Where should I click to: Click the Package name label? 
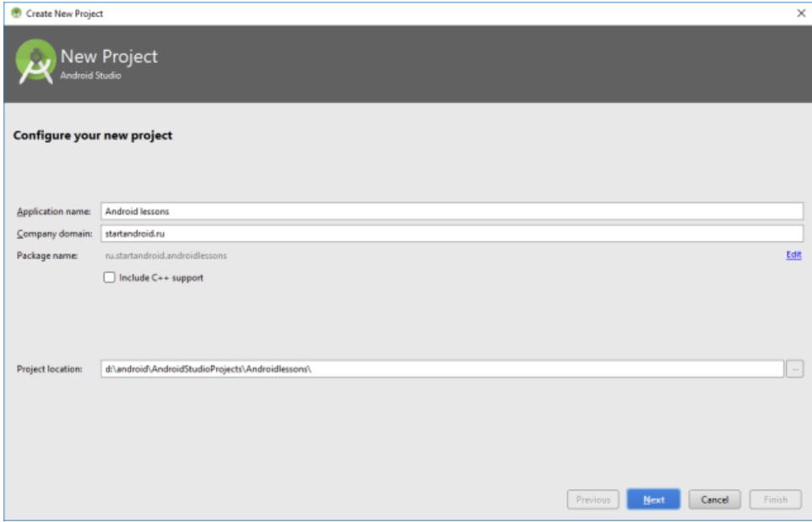pyautogui.click(x=47, y=256)
